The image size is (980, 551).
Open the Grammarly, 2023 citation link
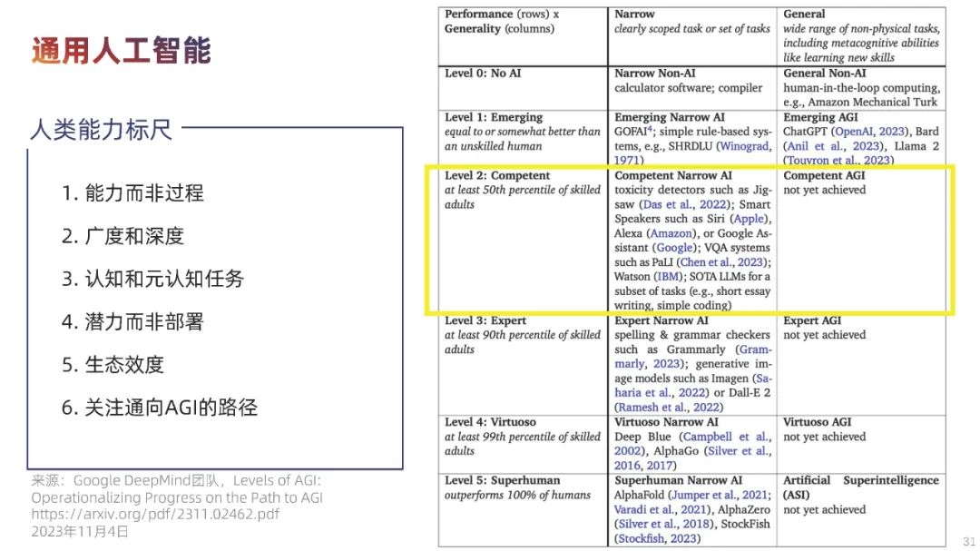pos(693,357)
